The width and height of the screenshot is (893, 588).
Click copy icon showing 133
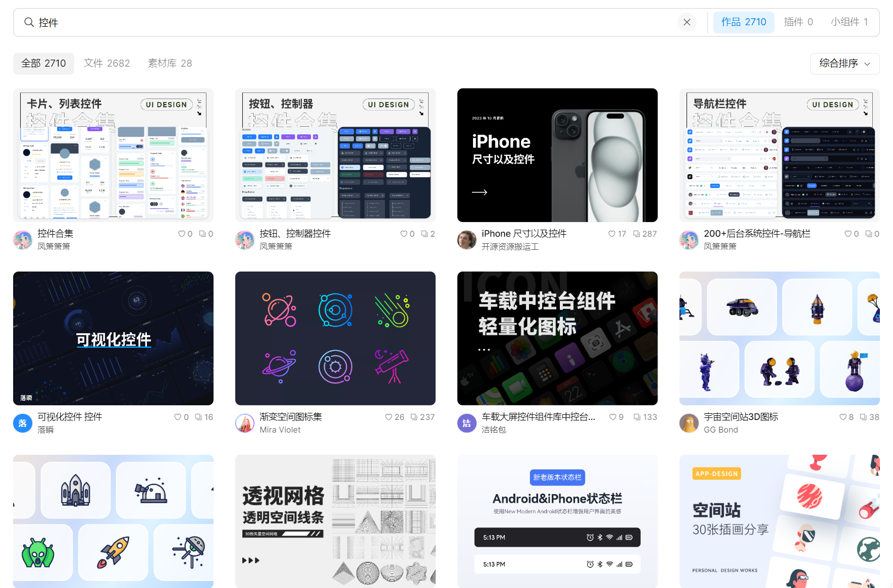[637, 417]
